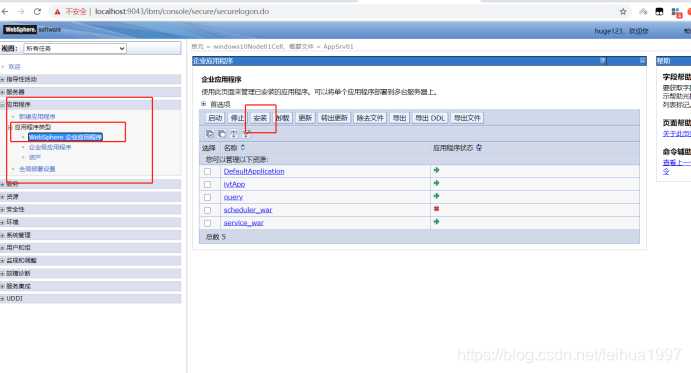
Task: Expand the 首选项 section
Action: pyautogui.click(x=204, y=104)
